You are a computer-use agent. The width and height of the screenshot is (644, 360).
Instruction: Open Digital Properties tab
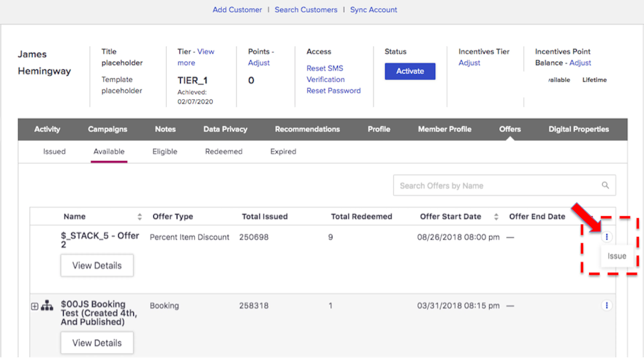(x=578, y=129)
